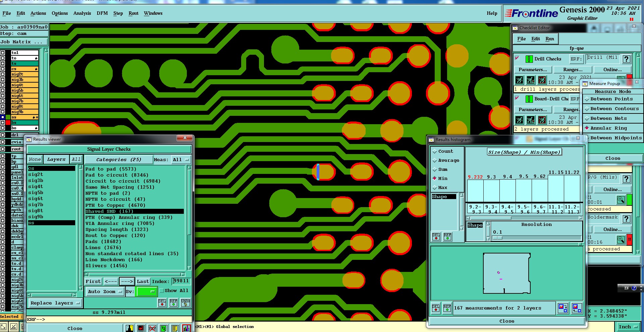Select Average option in histogram
Image resolution: width=644 pixels, height=332 pixels.
point(446,160)
